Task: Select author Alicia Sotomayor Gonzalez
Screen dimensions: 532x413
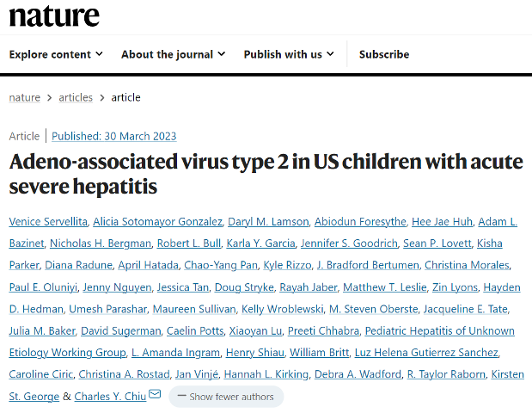Action: tap(158, 222)
